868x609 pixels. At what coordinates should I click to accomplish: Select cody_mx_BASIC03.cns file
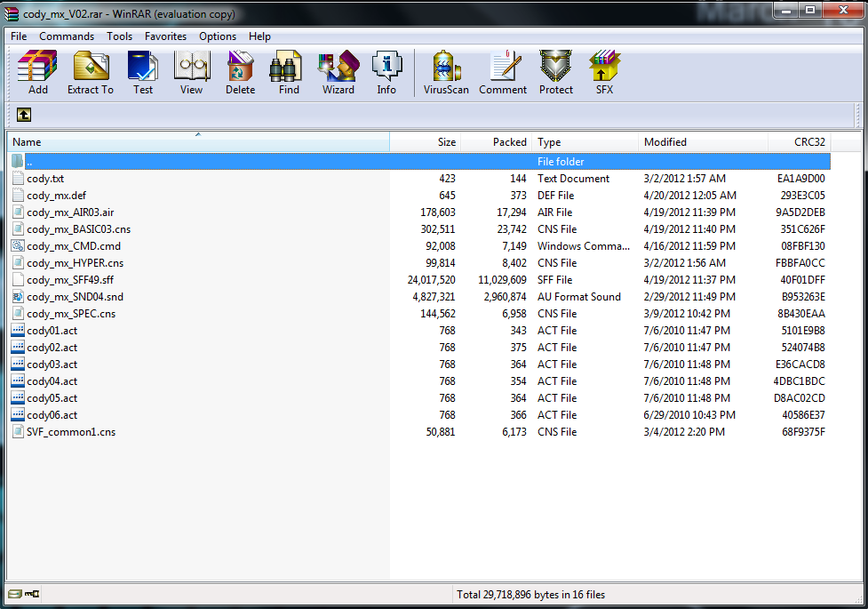(x=78, y=228)
